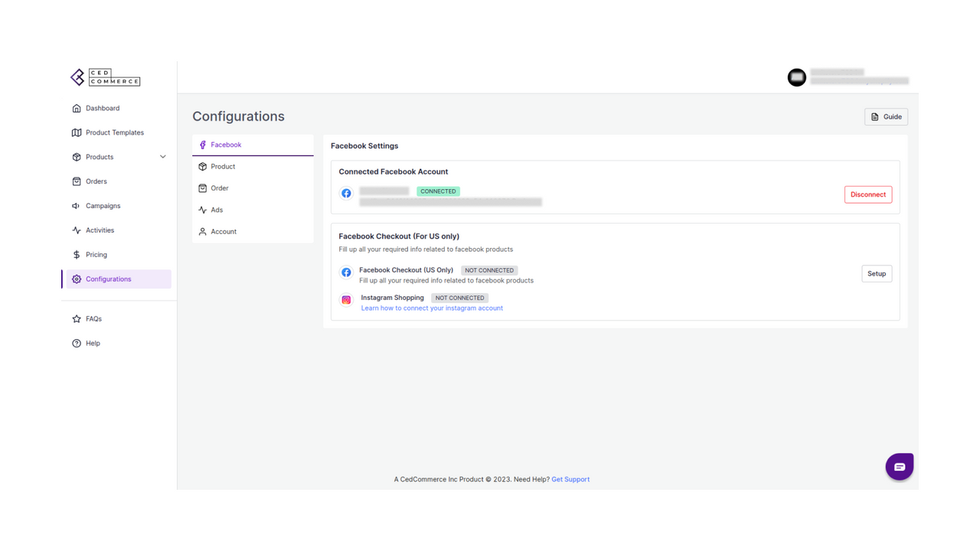Click the Configurations gear icon
The image size is (980, 551).
(x=77, y=279)
